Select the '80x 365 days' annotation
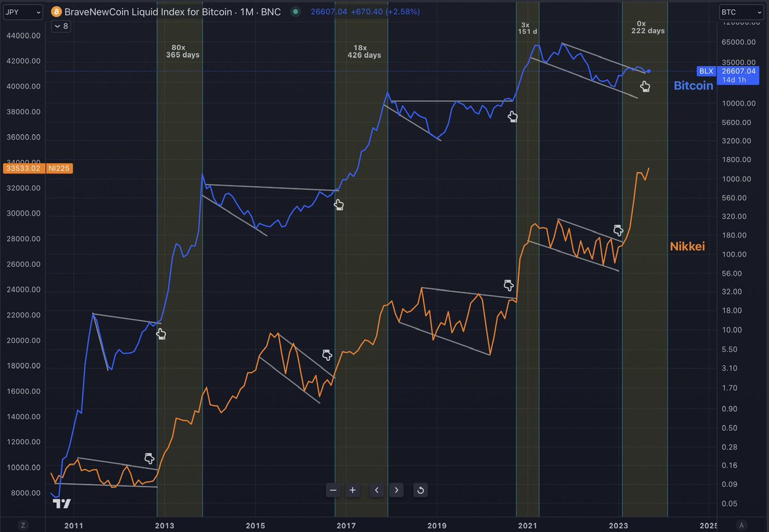The width and height of the screenshot is (769, 532). pos(183,51)
